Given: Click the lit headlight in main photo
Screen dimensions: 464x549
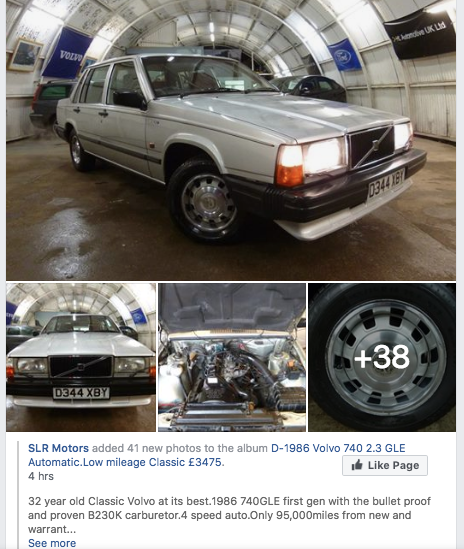Looking at the screenshot, I should (x=324, y=155).
